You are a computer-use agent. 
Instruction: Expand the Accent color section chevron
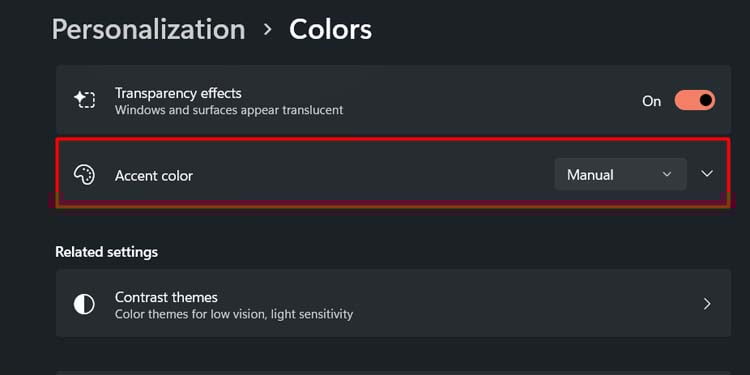tap(707, 174)
